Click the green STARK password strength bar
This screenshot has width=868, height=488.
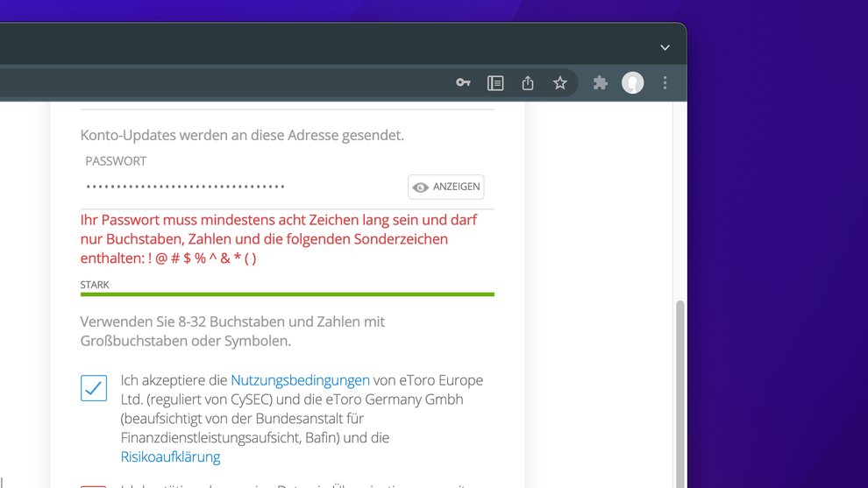point(288,294)
